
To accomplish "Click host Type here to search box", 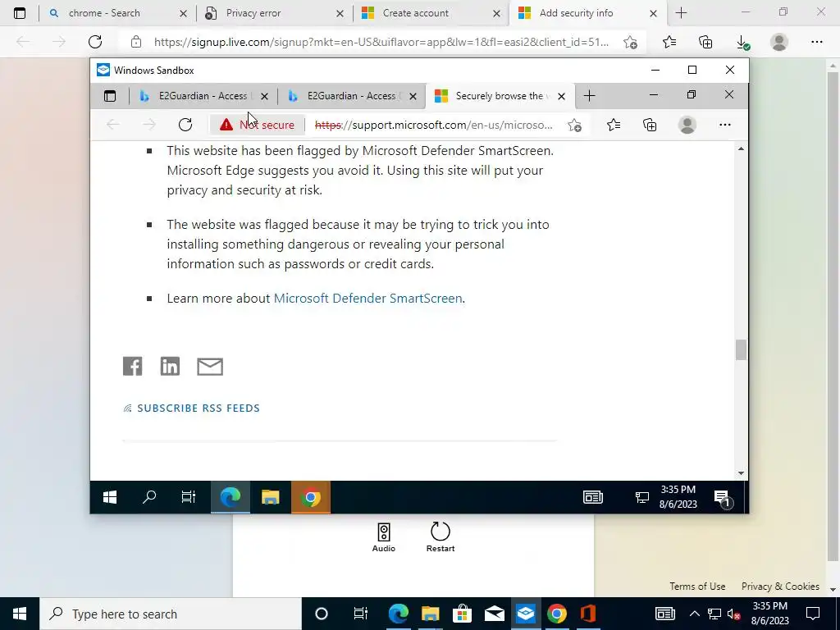I will (x=171, y=614).
